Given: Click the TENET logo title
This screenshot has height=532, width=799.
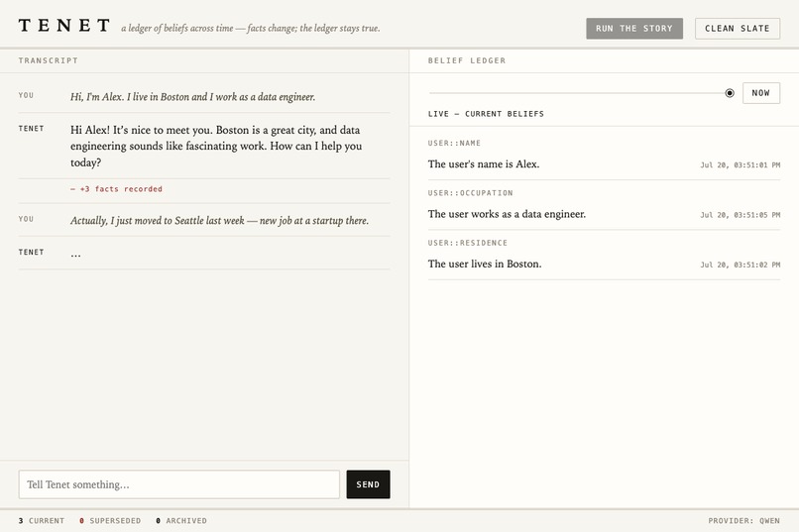Looking at the screenshot, I should pos(64,26).
